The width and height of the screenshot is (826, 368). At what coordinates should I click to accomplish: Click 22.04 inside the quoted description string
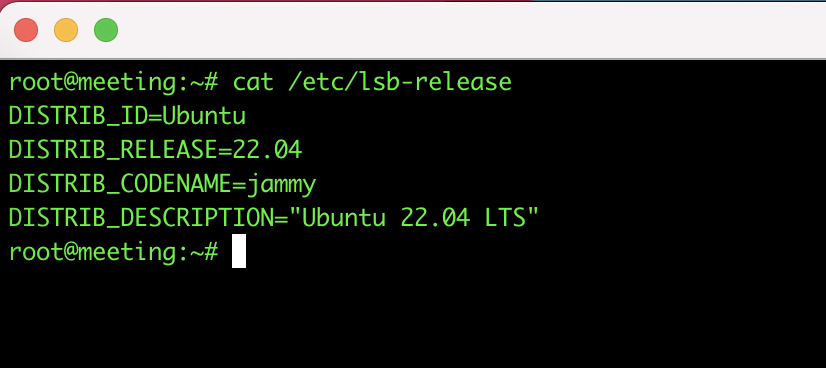(435, 218)
